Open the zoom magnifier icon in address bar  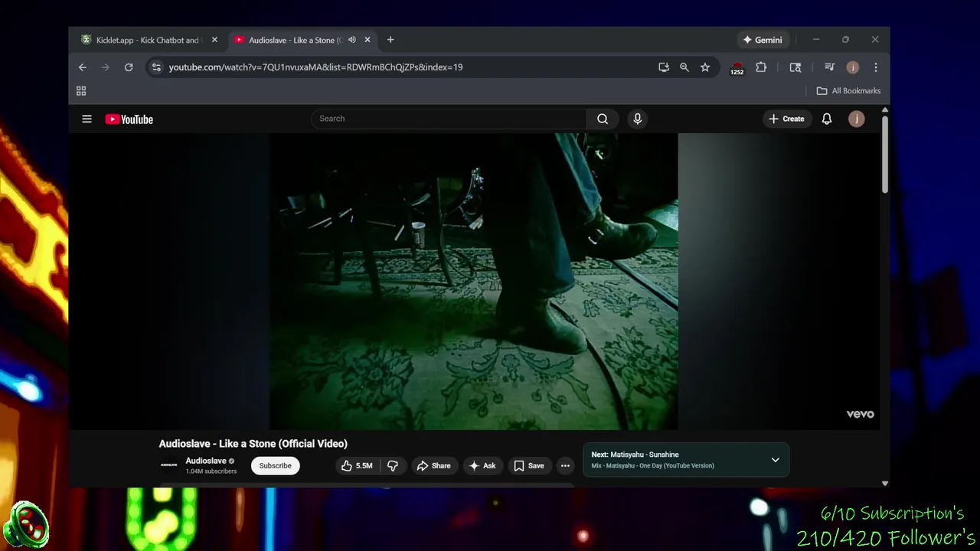pos(684,67)
